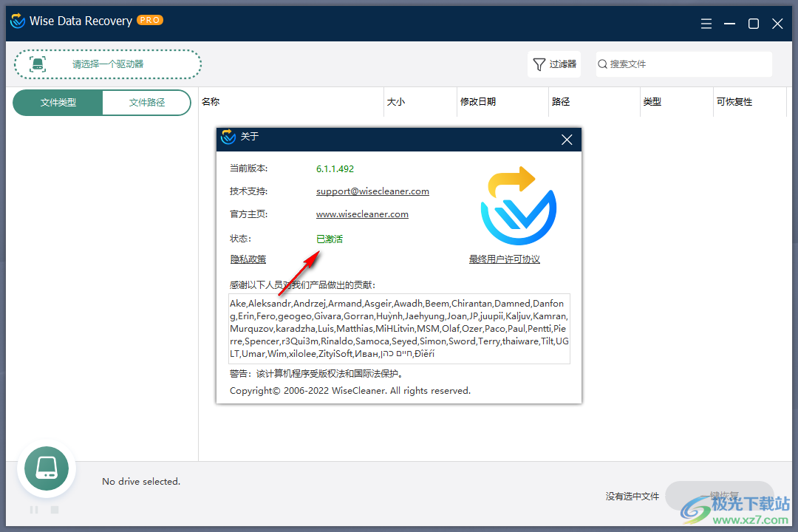Sort by the 名称 column header
The image size is (798, 532).
point(211,102)
